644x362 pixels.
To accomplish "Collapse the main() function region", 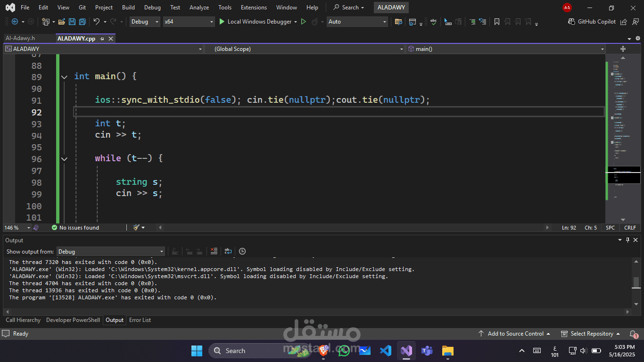I will pyautogui.click(x=64, y=77).
